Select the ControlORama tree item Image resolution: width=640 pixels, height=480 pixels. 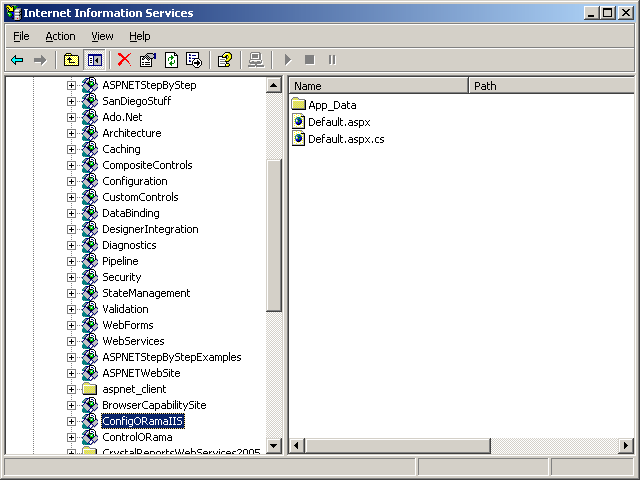point(137,437)
